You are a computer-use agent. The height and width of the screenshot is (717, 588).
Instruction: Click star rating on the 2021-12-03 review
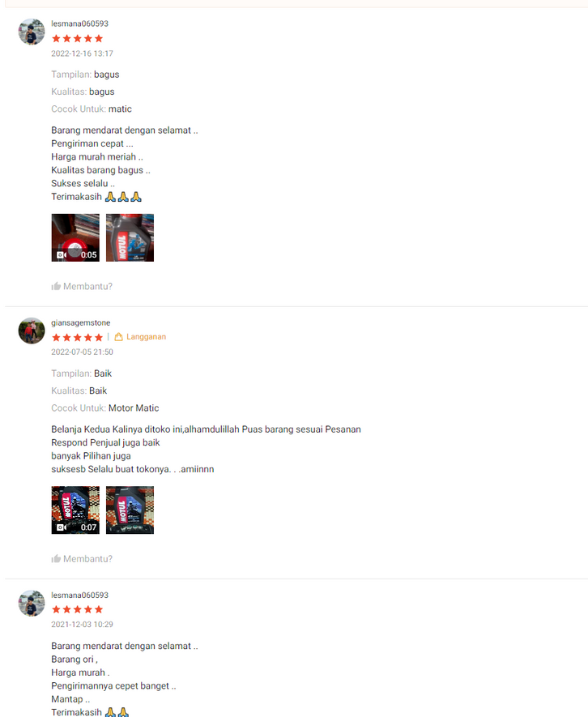(77, 609)
